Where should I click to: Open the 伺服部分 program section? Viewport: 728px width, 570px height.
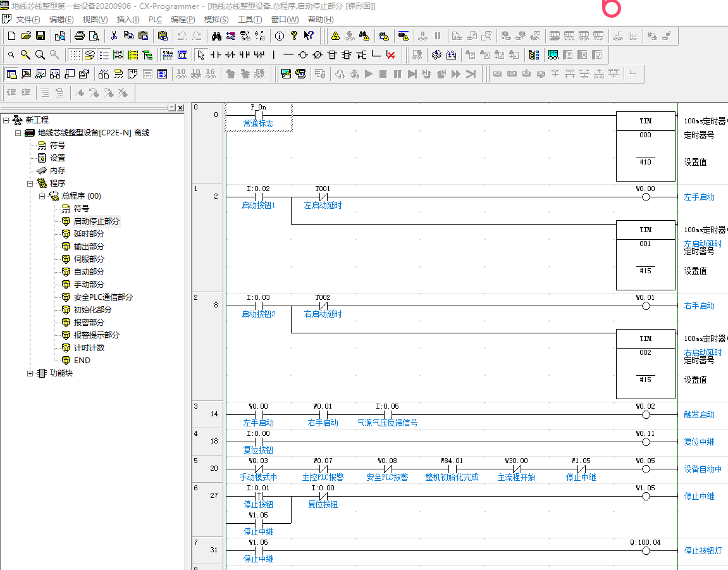point(89,259)
